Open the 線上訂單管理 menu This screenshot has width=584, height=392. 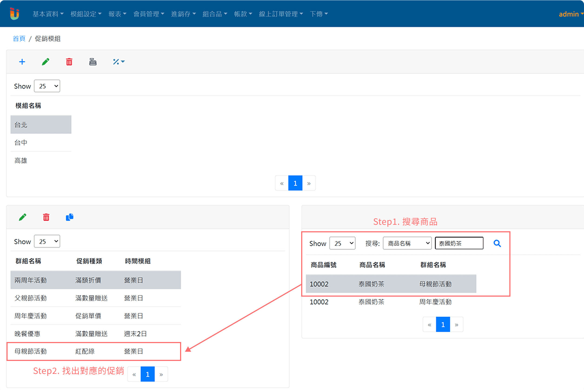click(x=281, y=14)
